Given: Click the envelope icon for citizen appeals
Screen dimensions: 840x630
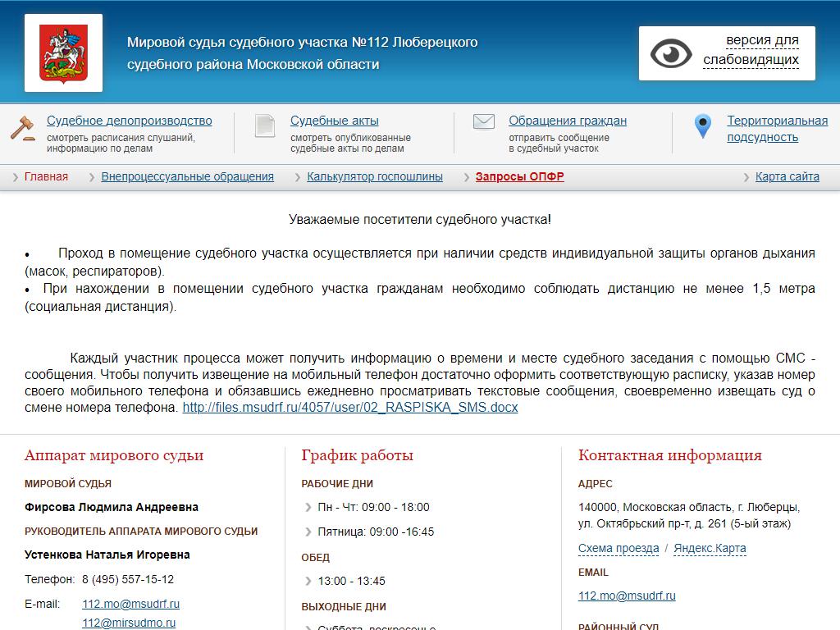Looking at the screenshot, I should click(x=484, y=122).
